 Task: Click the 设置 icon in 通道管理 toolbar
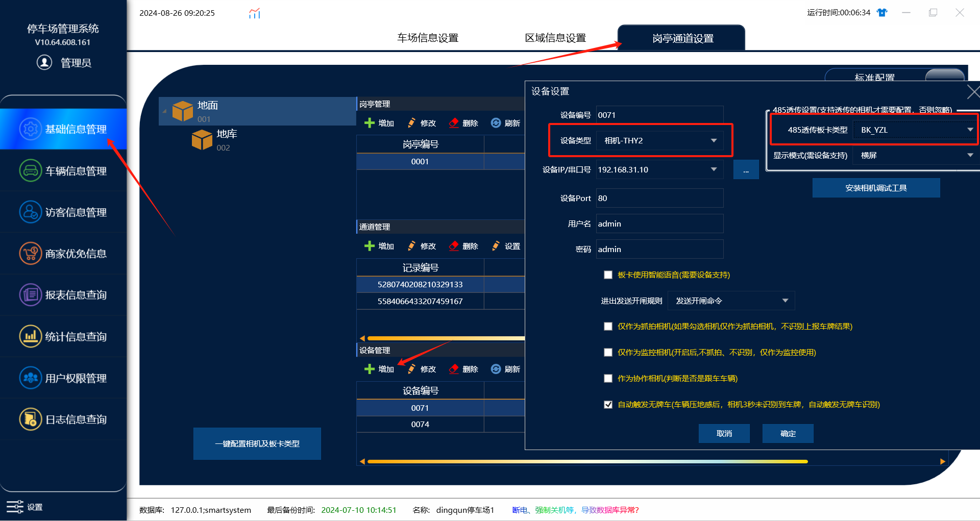pyautogui.click(x=496, y=246)
